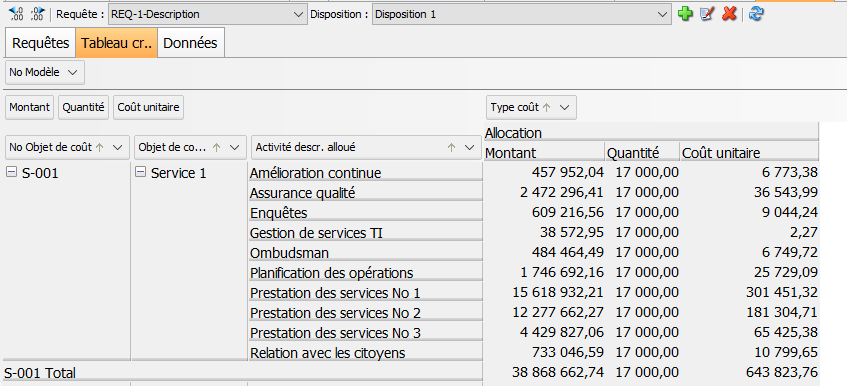
Task: Select the Enquêtes row label
Action: pos(365,213)
